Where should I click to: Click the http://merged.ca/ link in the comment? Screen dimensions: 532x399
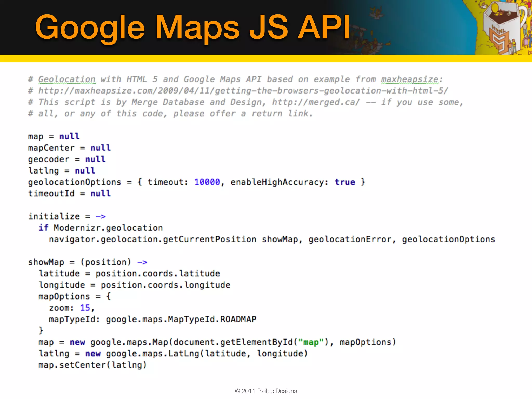(316, 102)
